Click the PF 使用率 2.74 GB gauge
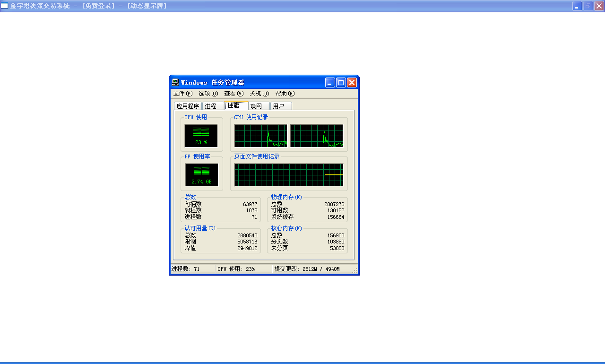This screenshot has height=364, width=605. (201, 175)
